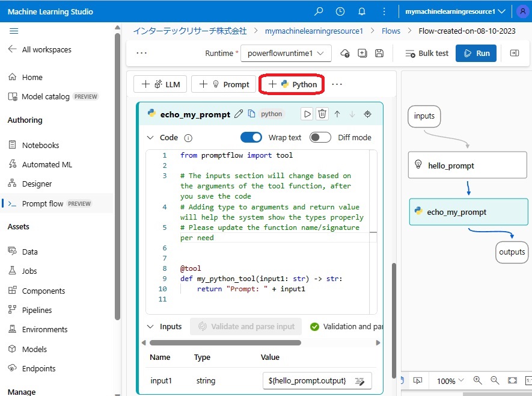This screenshot has height=396, width=532.
Task: Open mymachinelearningresource1 breadcrumb link
Action: 314,31
